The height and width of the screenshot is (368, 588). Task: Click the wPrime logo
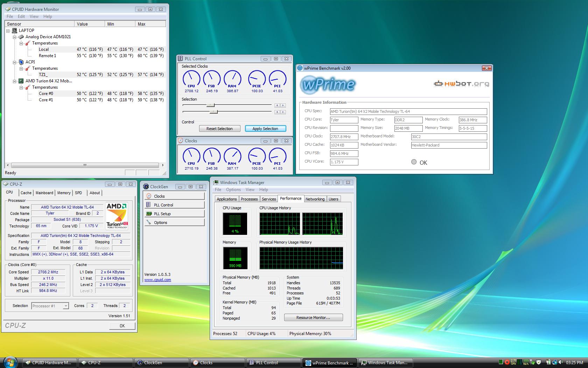pyautogui.click(x=328, y=84)
